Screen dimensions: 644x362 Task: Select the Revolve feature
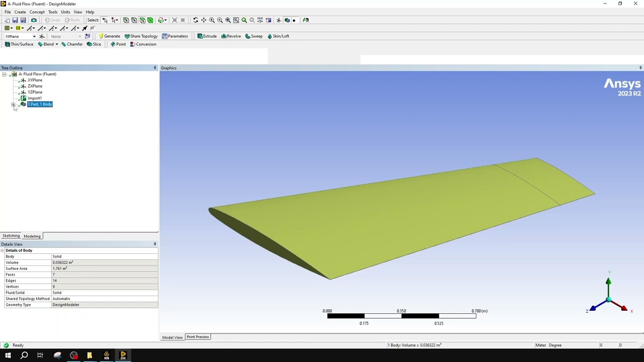[231, 36]
